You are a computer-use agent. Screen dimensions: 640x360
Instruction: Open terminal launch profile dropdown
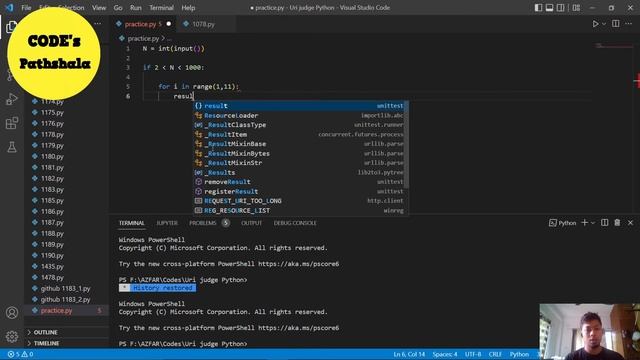[593, 223]
